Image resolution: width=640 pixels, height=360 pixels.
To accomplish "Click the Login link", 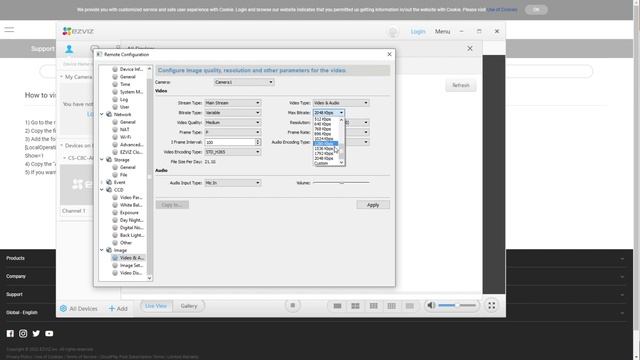I will click(x=418, y=31).
